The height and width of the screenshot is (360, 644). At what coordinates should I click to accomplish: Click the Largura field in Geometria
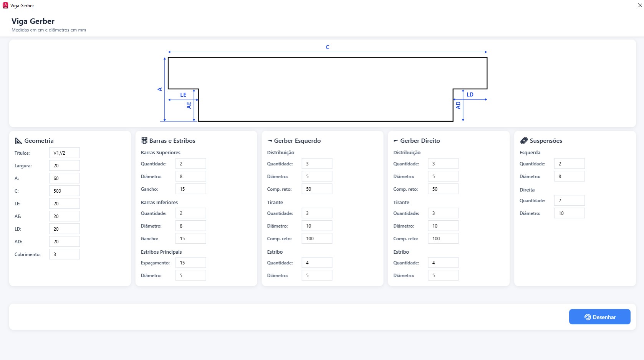pos(65,165)
